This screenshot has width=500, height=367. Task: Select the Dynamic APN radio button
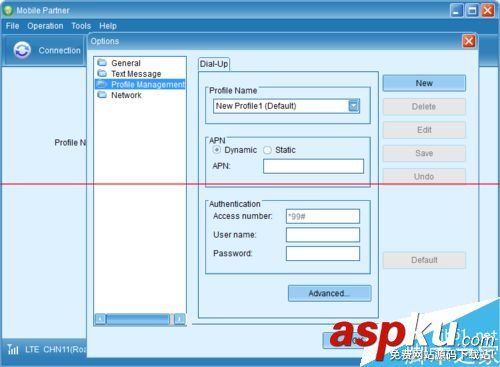[217, 150]
